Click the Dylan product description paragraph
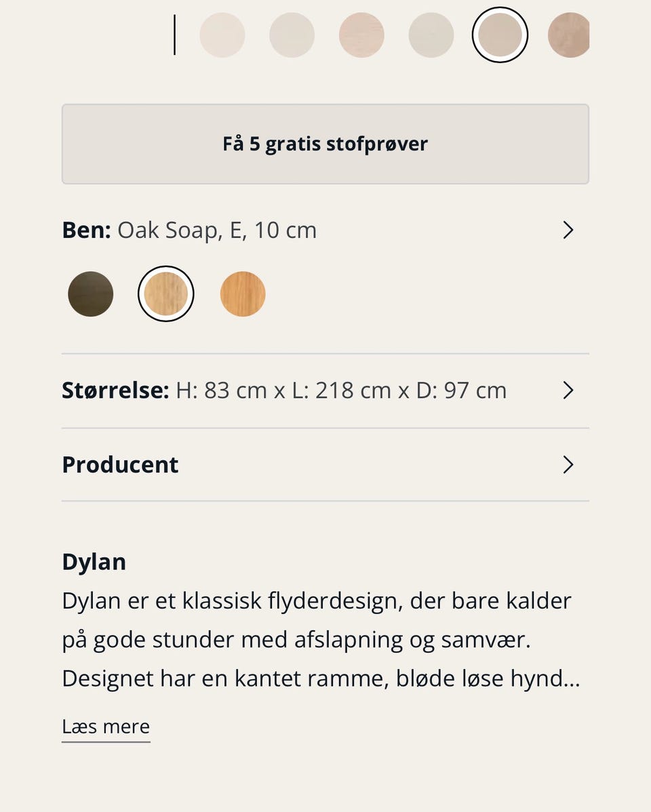The image size is (651, 812). (x=320, y=640)
